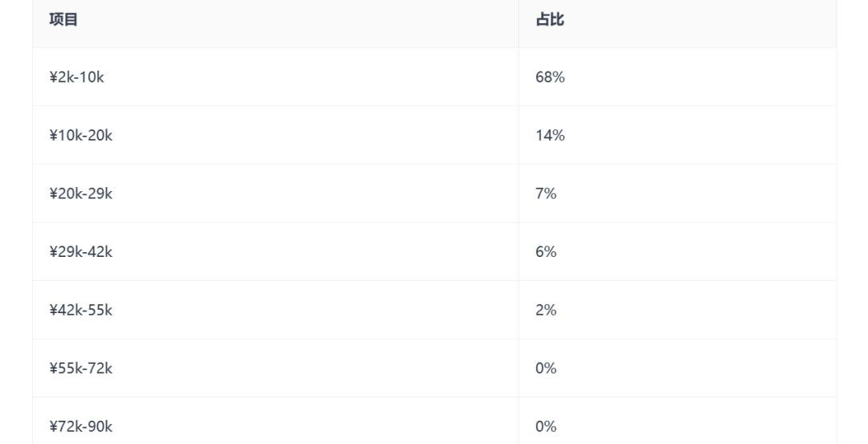
Task: Click the 0% value beside ¥55k-72k
Action: click(x=547, y=369)
